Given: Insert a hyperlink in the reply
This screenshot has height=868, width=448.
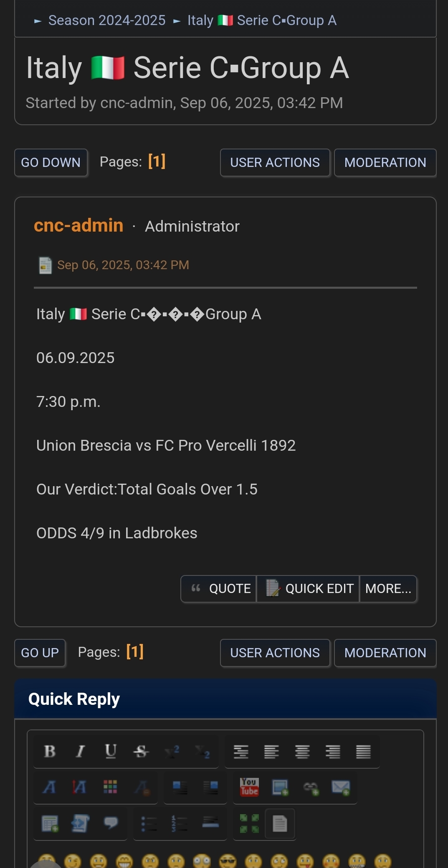Looking at the screenshot, I should (311, 787).
